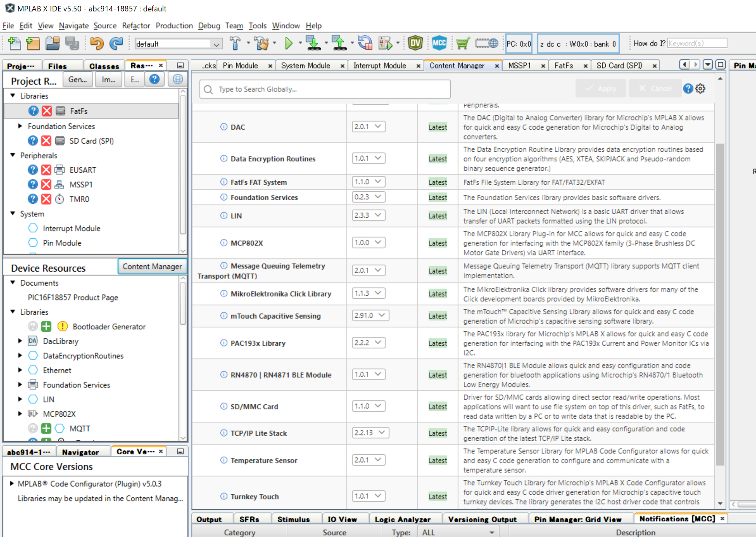Viewport: 756px width, 537px height.
Task: Open the Type ALL filter dropdown
Action: [458, 532]
